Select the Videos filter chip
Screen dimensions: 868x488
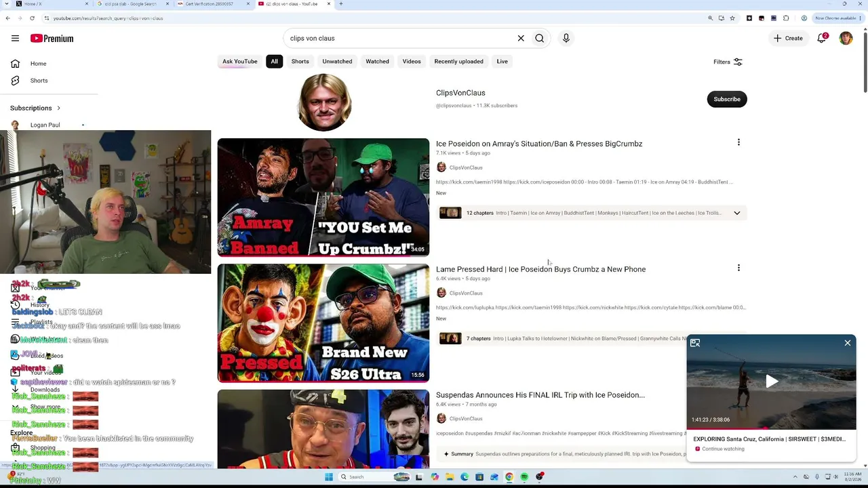point(412,62)
